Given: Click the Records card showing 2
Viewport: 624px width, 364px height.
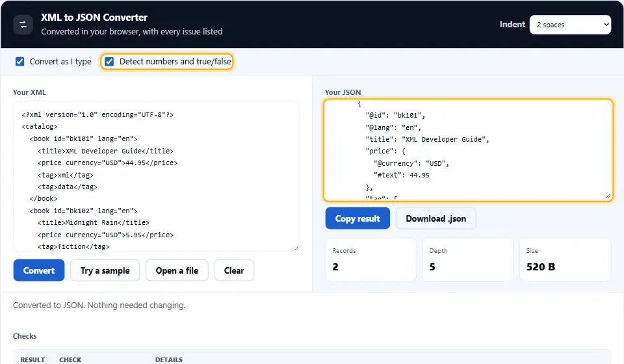Looking at the screenshot, I should [x=371, y=259].
